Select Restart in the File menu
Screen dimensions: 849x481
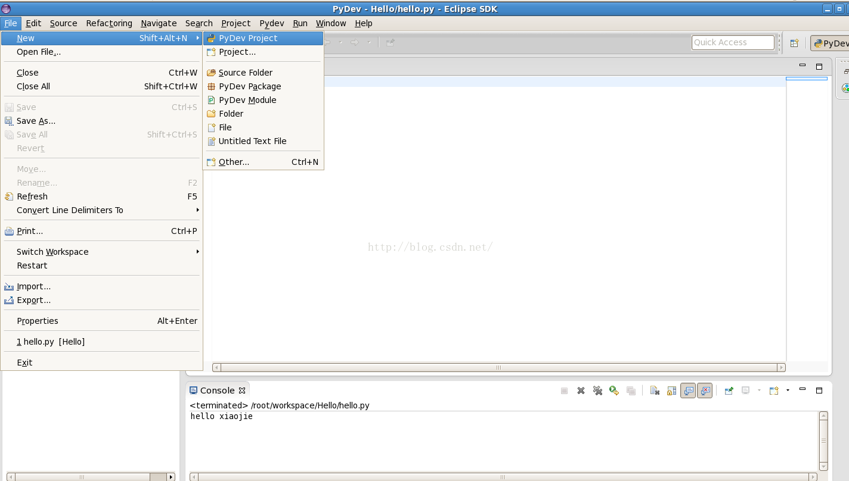(102, 265)
